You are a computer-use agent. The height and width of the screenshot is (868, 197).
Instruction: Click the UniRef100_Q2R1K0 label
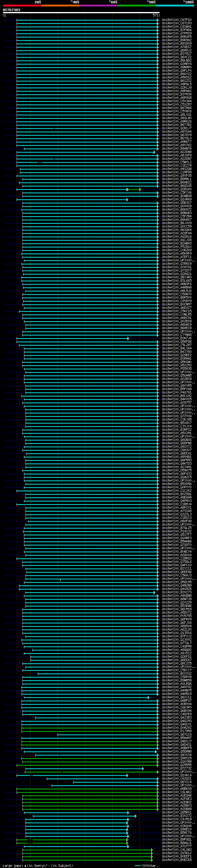[x=177, y=189]
